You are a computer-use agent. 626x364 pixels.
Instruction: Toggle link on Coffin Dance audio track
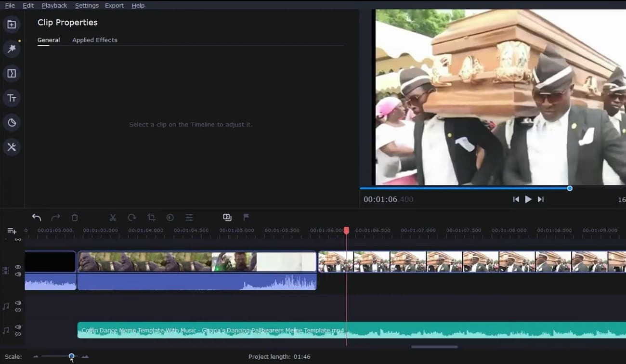(18, 334)
